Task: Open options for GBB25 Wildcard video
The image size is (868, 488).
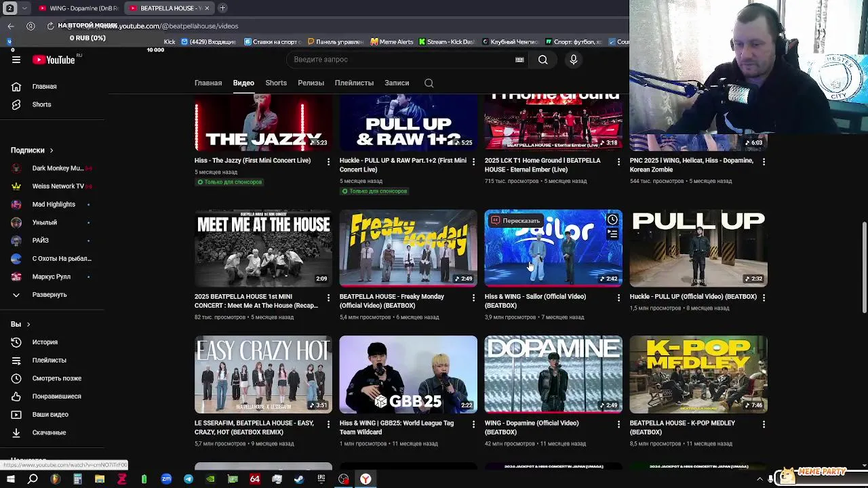Action: [473, 424]
